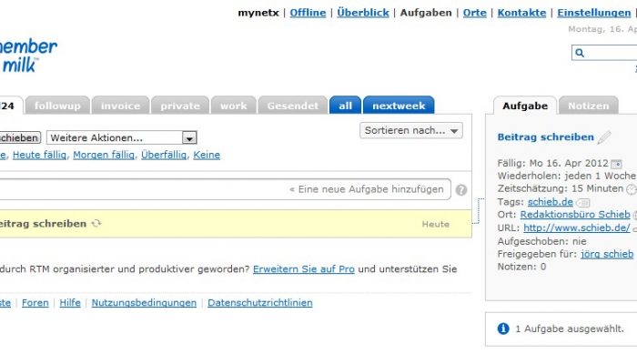Open the Kontakte page
The width and height of the screenshot is (637, 364).
pos(521,13)
